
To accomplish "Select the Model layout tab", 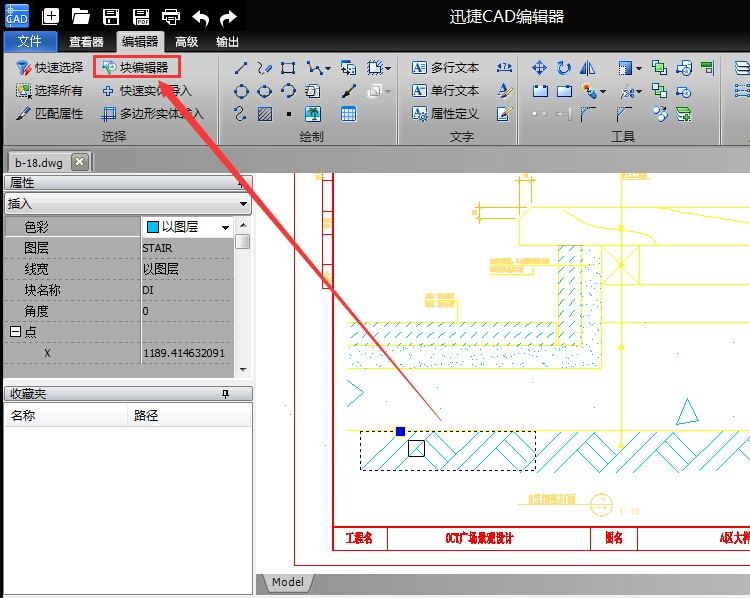I will click(x=288, y=582).
